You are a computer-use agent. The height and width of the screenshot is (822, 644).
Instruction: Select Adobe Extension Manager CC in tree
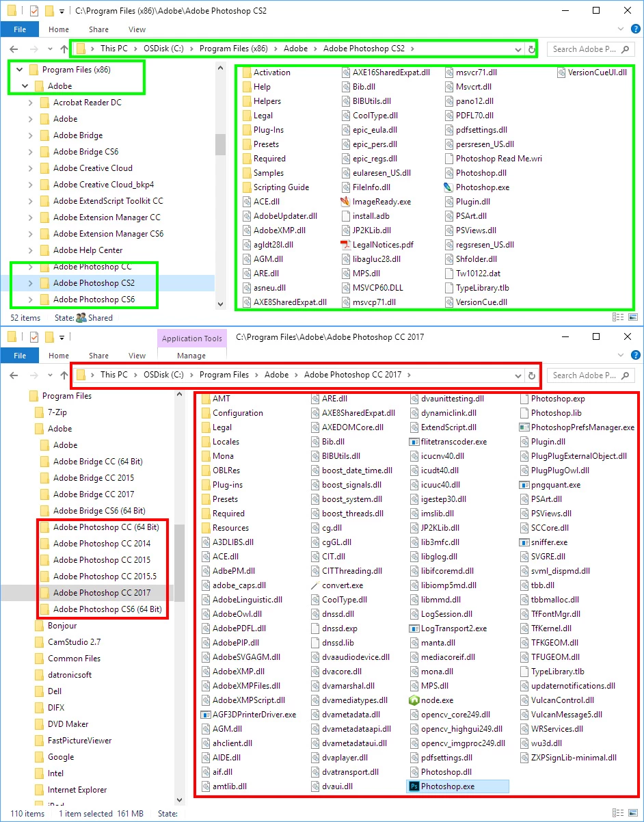point(107,217)
